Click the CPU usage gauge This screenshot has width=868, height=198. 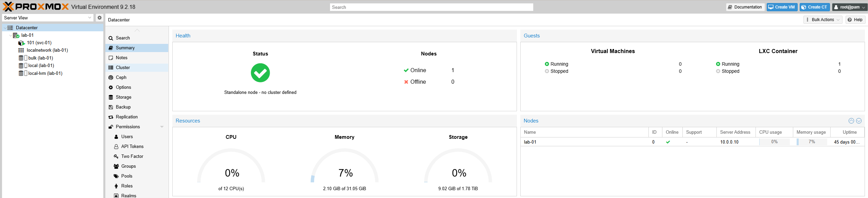pyautogui.click(x=231, y=166)
